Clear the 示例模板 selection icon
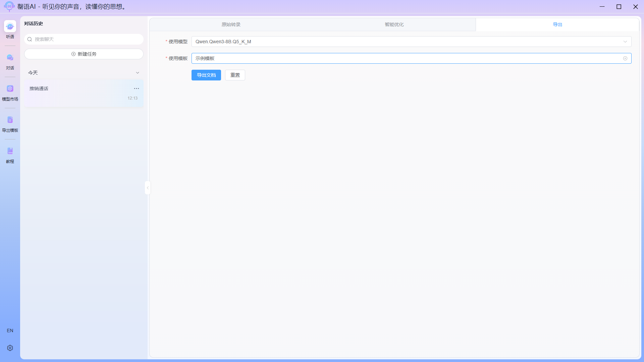 tap(625, 58)
